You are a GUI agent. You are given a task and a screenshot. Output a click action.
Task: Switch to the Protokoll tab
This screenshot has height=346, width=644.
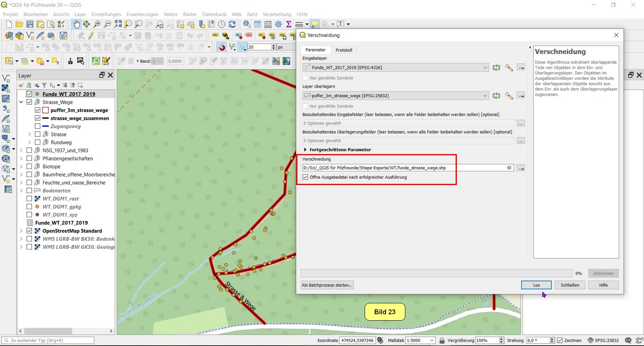[x=344, y=50]
